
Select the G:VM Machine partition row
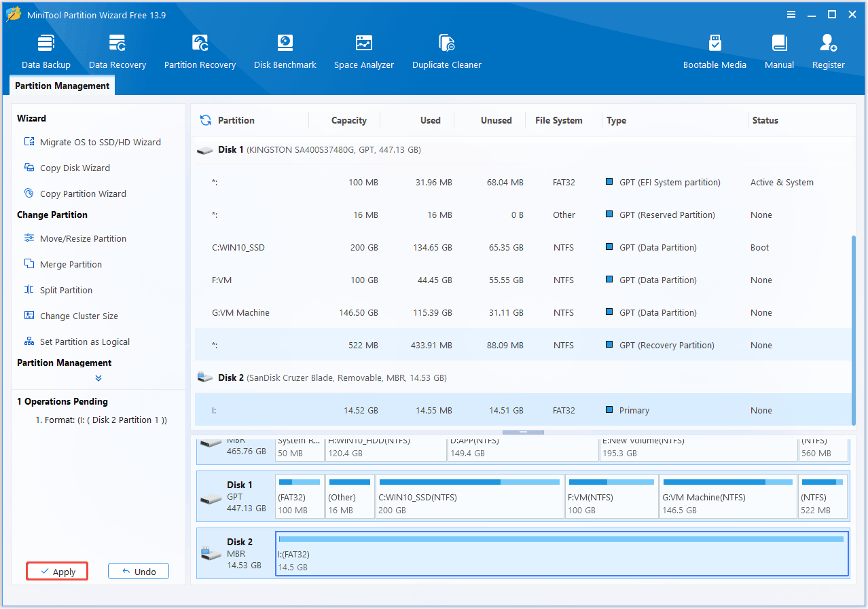(x=522, y=312)
